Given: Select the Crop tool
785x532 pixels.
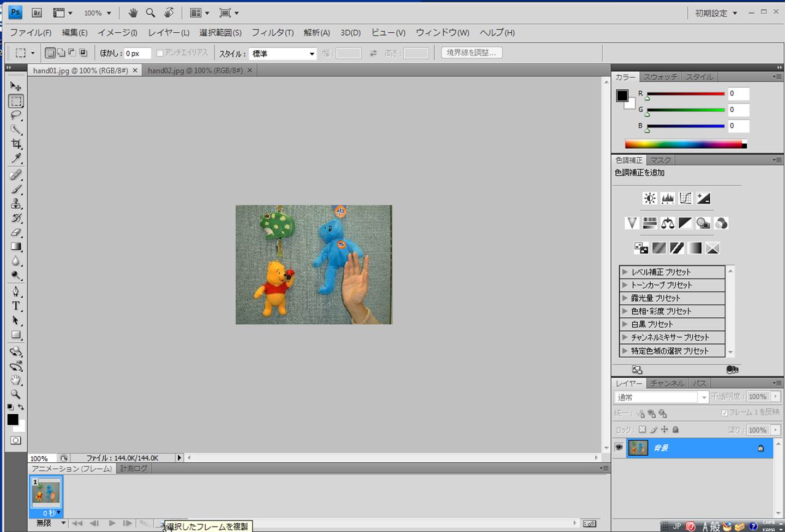Looking at the screenshot, I should (x=16, y=144).
